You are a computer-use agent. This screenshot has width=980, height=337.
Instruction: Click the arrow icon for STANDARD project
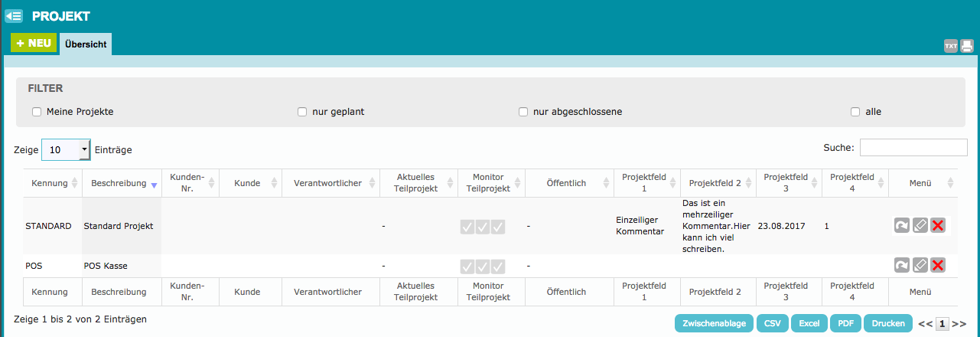pyautogui.click(x=902, y=226)
